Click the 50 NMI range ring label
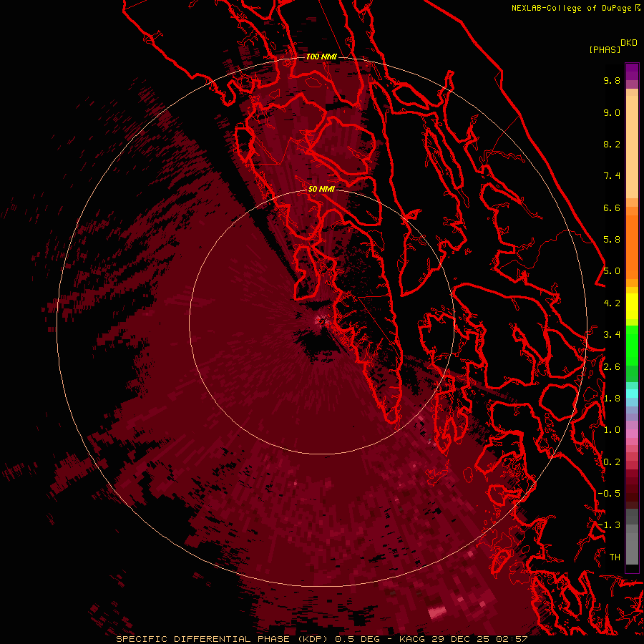This screenshot has height=644, width=644. point(321,189)
